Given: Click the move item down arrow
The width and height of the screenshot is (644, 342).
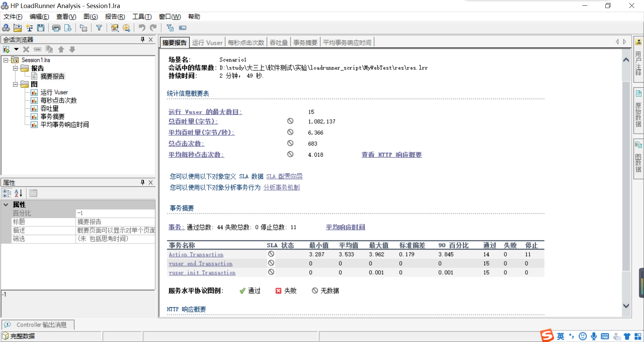Looking at the screenshot, I should [72, 50].
